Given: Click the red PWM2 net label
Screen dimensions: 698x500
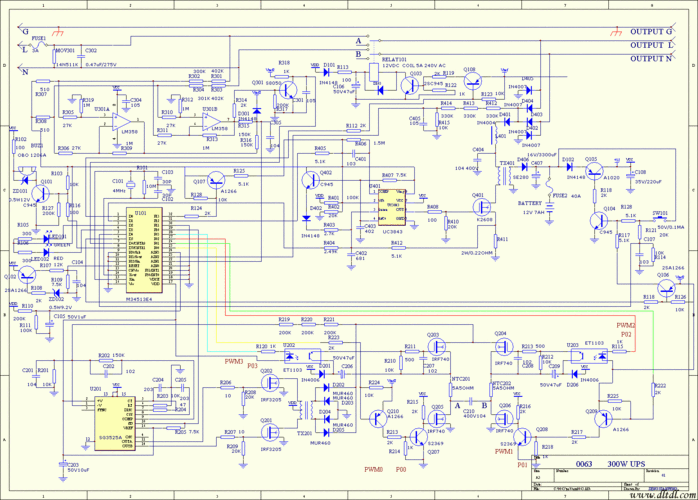Looking at the screenshot, I should pos(625,325).
